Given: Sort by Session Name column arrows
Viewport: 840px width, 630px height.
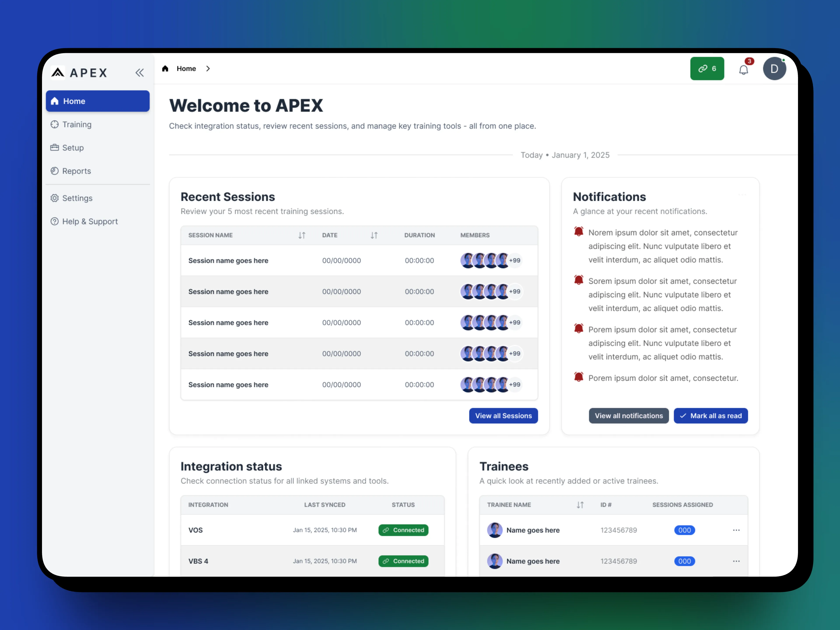Looking at the screenshot, I should (302, 235).
